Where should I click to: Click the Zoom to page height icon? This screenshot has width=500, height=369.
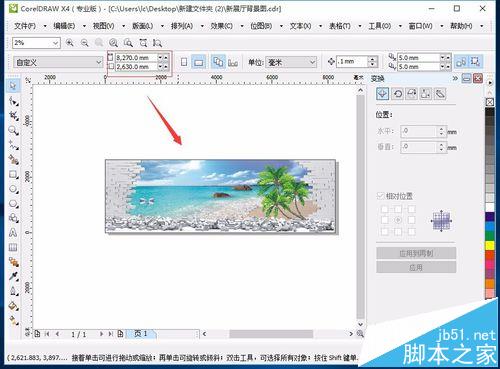coord(157,43)
